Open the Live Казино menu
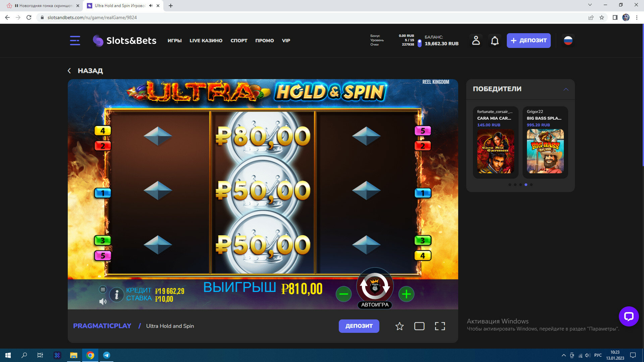This screenshot has height=362, width=644. point(206,41)
